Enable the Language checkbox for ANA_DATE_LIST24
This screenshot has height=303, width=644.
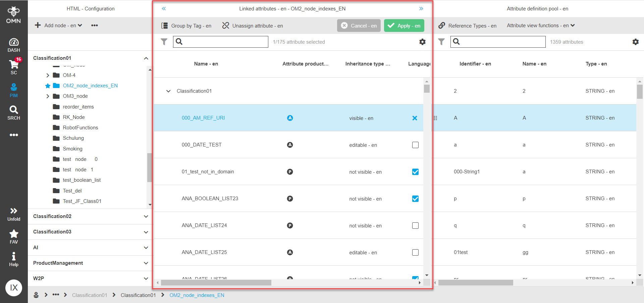[x=415, y=225]
